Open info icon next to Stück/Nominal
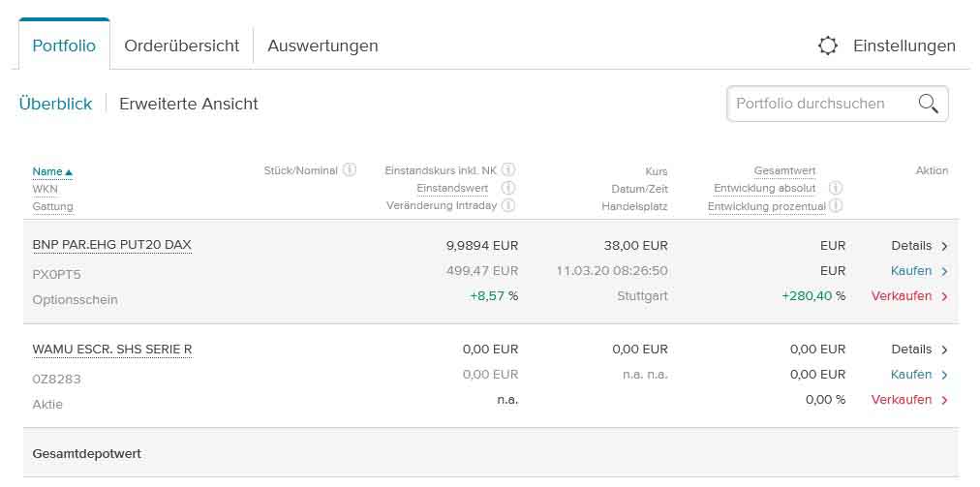 coord(350,170)
